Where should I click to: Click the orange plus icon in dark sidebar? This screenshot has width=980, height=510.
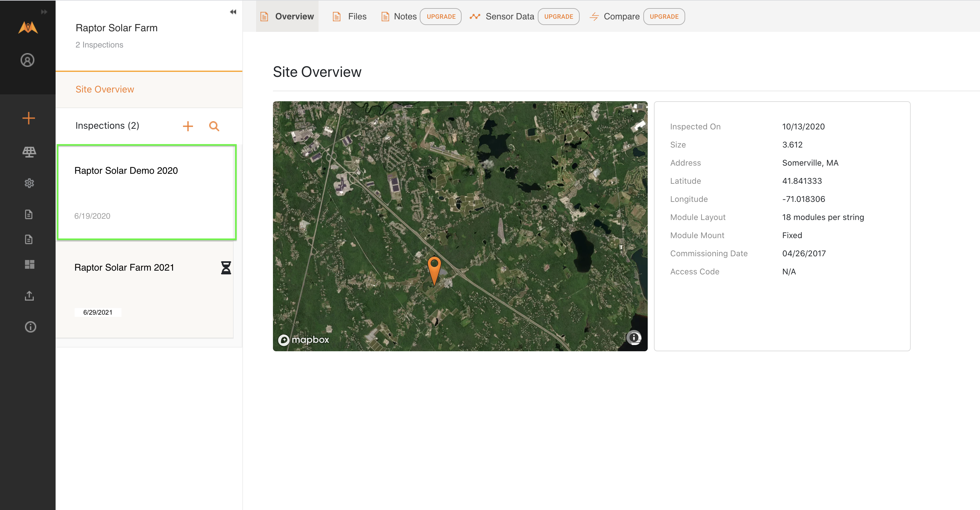tap(28, 118)
